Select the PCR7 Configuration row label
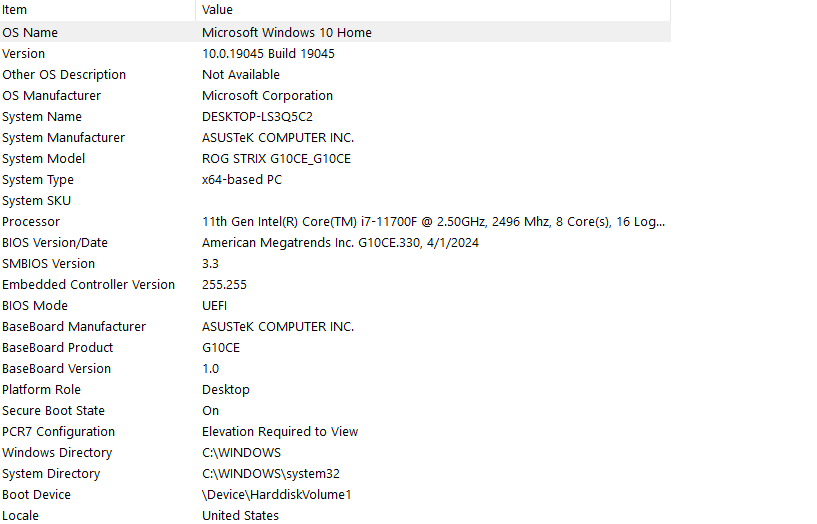 pyautogui.click(x=58, y=432)
